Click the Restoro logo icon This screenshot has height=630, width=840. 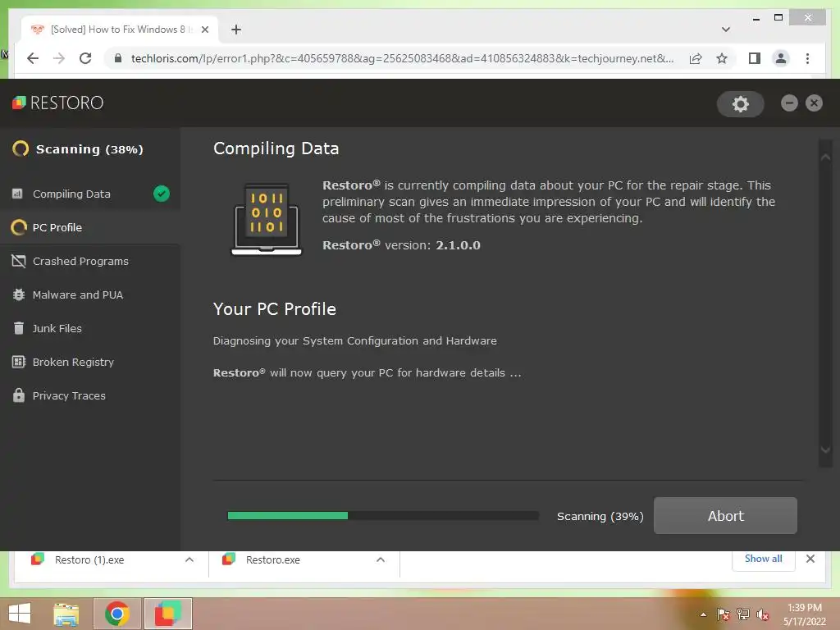tap(20, 103)
